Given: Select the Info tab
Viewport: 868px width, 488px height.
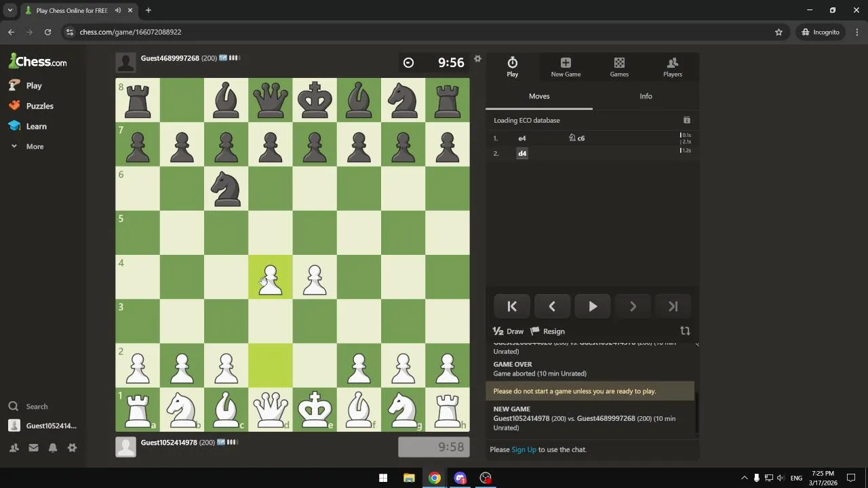Looking at the screenshot, I should 646,96.
